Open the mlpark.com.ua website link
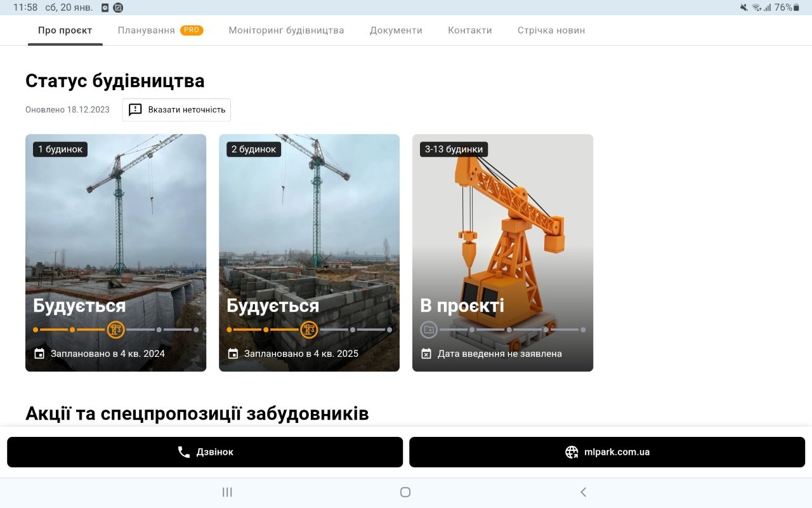The image size is (812, 508). tap(606, 452)
